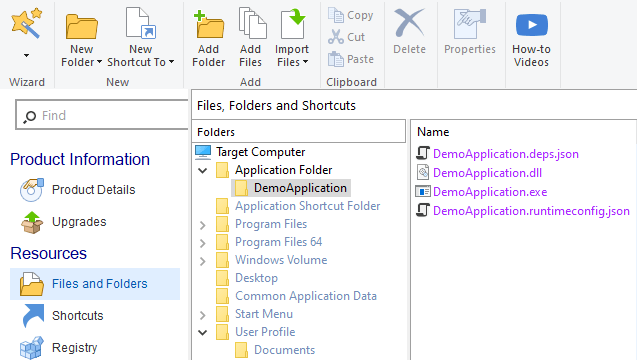Select Program Files 64 folder
Viewport: 637px width, 360px height.
pyautogui.click(x=278, y=242)
